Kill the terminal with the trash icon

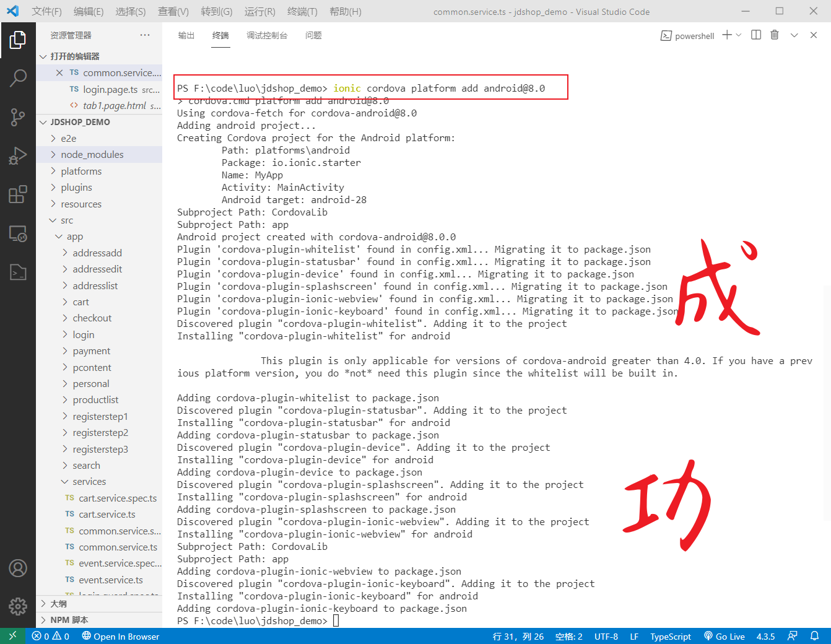[775, 35]
